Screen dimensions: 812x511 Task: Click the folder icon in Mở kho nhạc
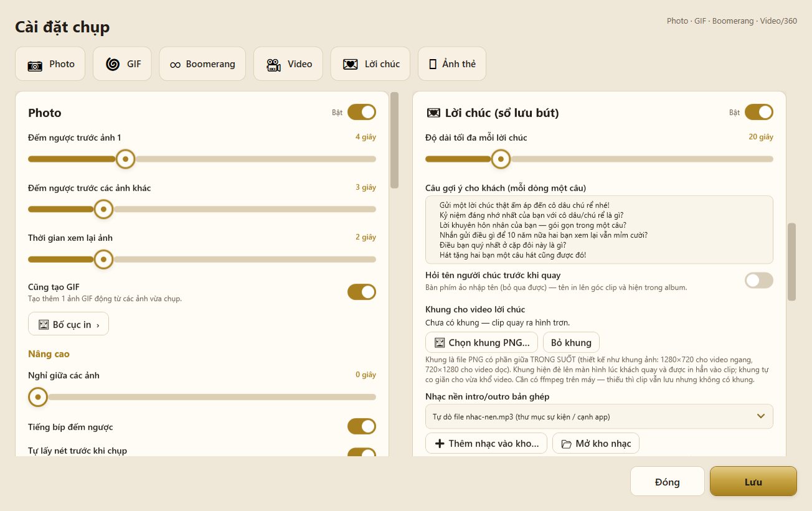(567, 444)
